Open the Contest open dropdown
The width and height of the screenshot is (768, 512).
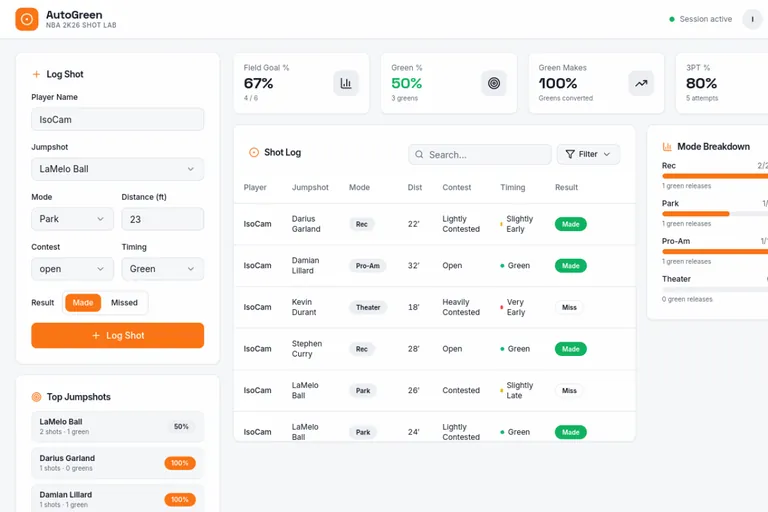point(72,269)
